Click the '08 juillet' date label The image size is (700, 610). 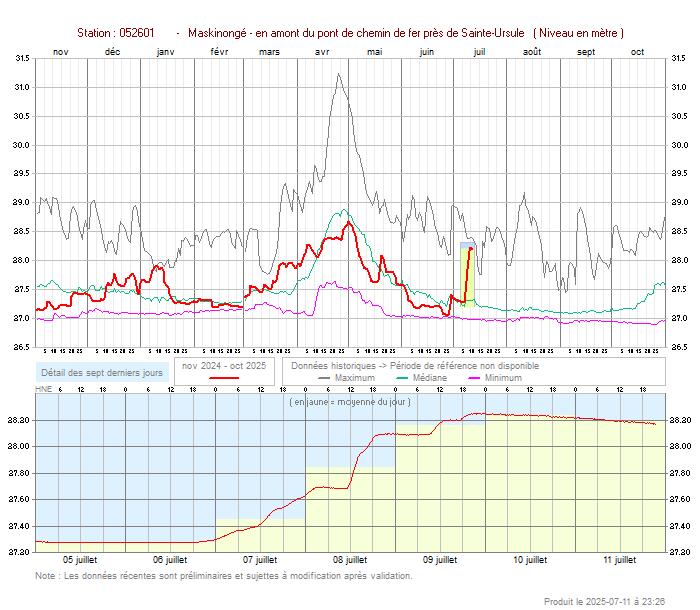350,560
